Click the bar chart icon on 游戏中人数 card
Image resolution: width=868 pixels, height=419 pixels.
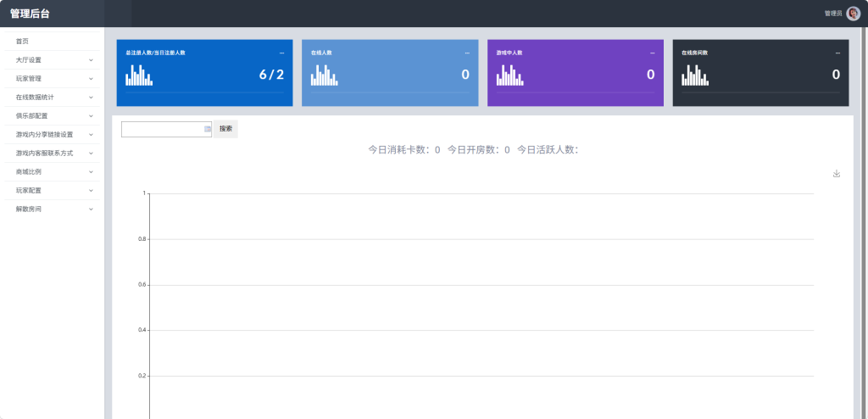[x=509, y=75]
